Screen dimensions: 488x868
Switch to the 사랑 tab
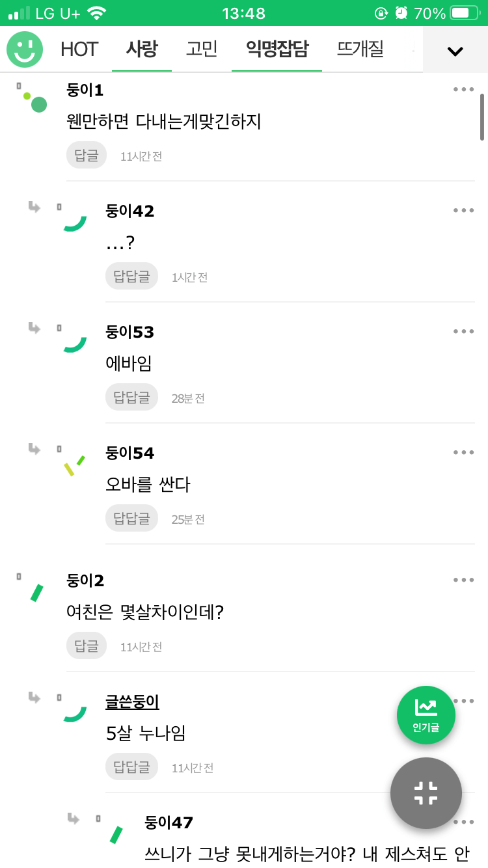coord(142,49)
